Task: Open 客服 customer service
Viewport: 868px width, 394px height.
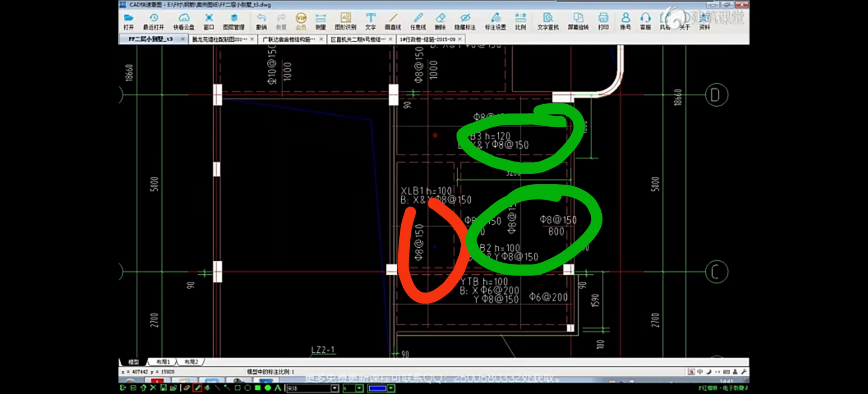Action: tap(646, 22)
